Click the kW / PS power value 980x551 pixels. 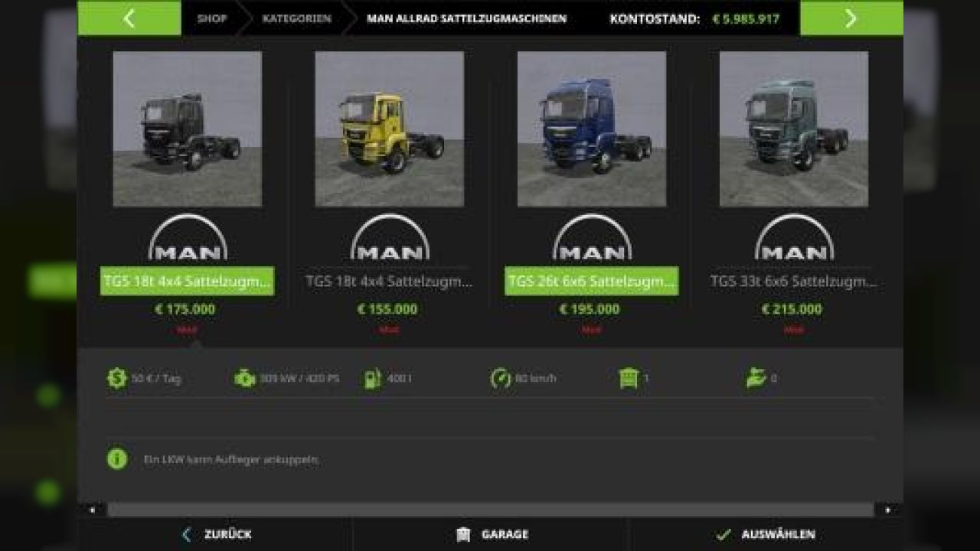tap(299, 379)
